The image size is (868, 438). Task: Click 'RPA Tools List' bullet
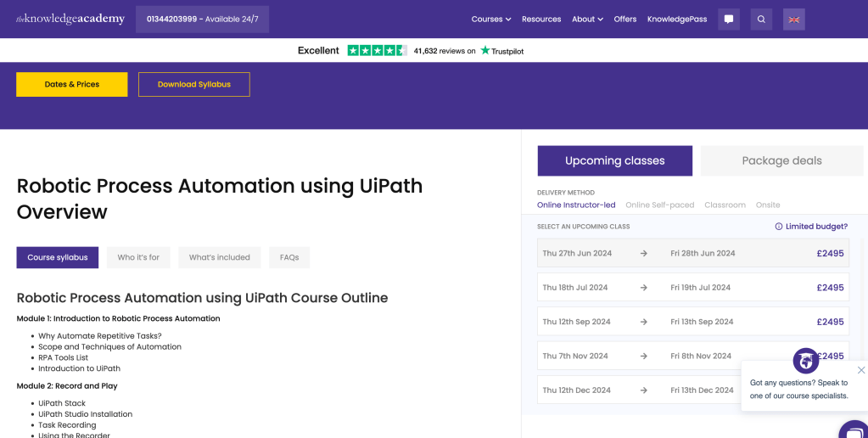point(63,357)
